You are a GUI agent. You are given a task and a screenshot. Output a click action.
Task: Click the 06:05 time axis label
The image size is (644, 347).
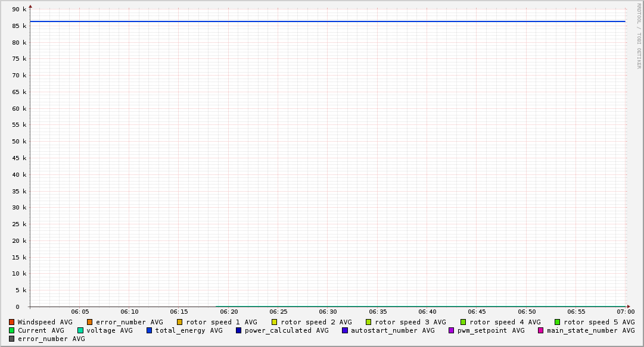(x=80, y=311)
